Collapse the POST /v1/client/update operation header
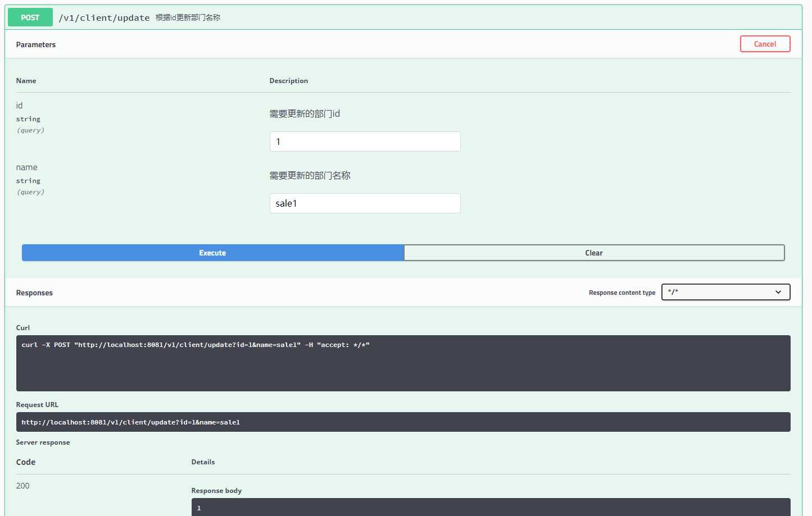The height and width of the screenshot is (516, 812). [x=403, y=17]
